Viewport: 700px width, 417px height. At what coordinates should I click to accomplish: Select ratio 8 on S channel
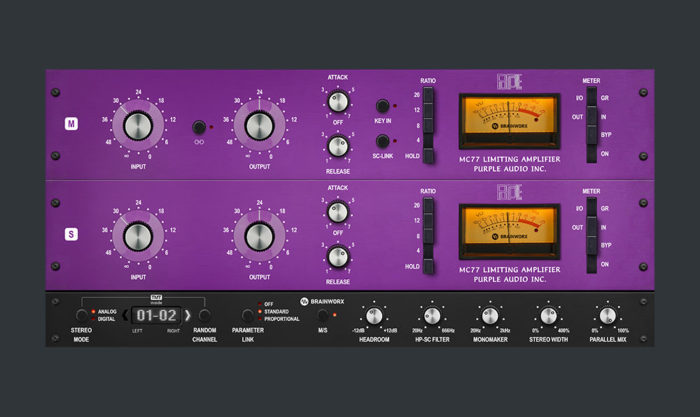click(x=428, y=236)
